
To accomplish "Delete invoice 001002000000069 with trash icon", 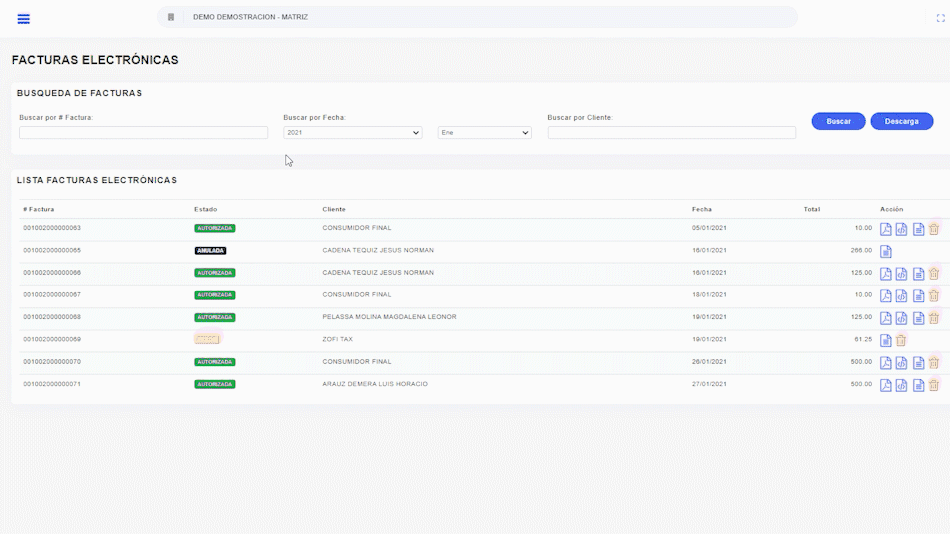I will (901, 340).
